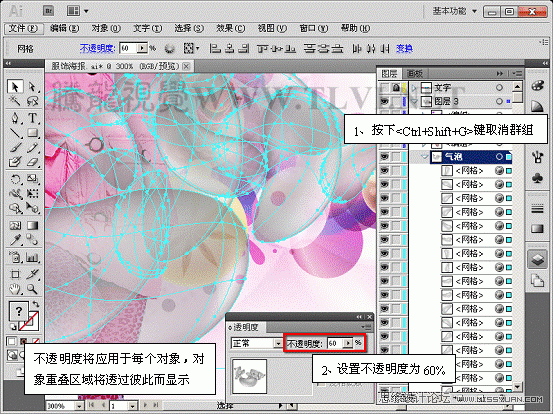Open the Symbols panel club icon
The width and height of the screenshot is (553, 414).
click(x=537, y=178)
